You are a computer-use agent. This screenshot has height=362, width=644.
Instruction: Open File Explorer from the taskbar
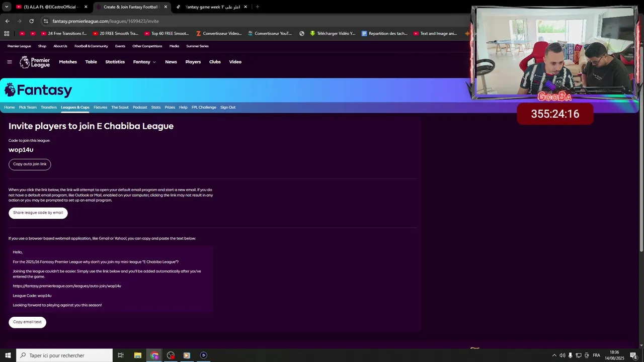138,355
